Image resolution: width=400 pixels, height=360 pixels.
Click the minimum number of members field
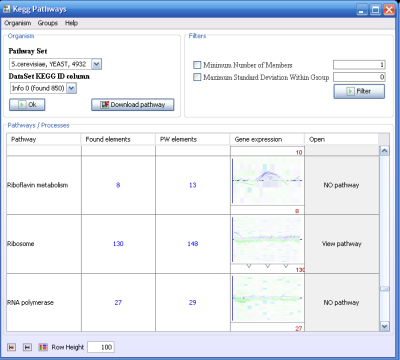click(359, 65)
